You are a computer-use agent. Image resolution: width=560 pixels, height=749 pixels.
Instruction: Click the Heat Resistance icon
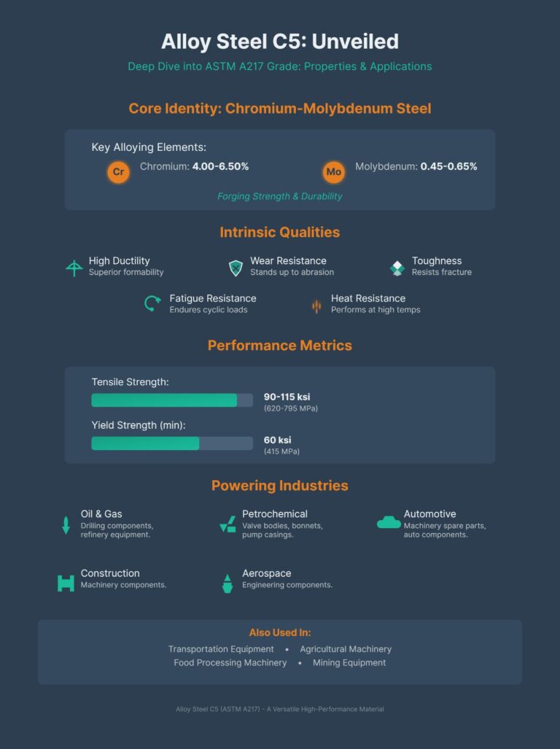coord(316,306)
